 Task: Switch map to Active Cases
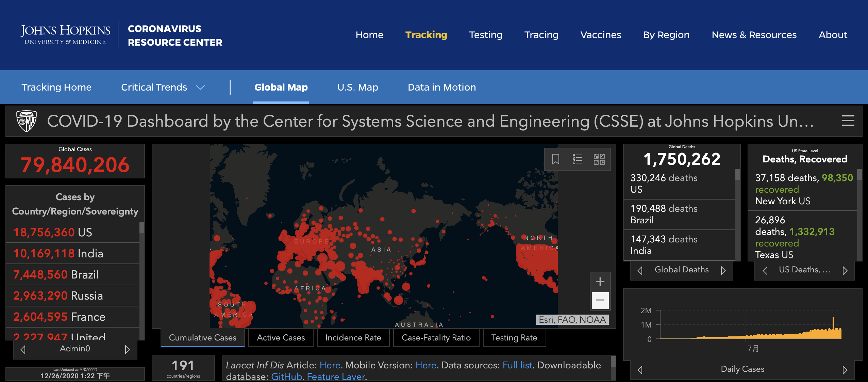coord(281,338)
